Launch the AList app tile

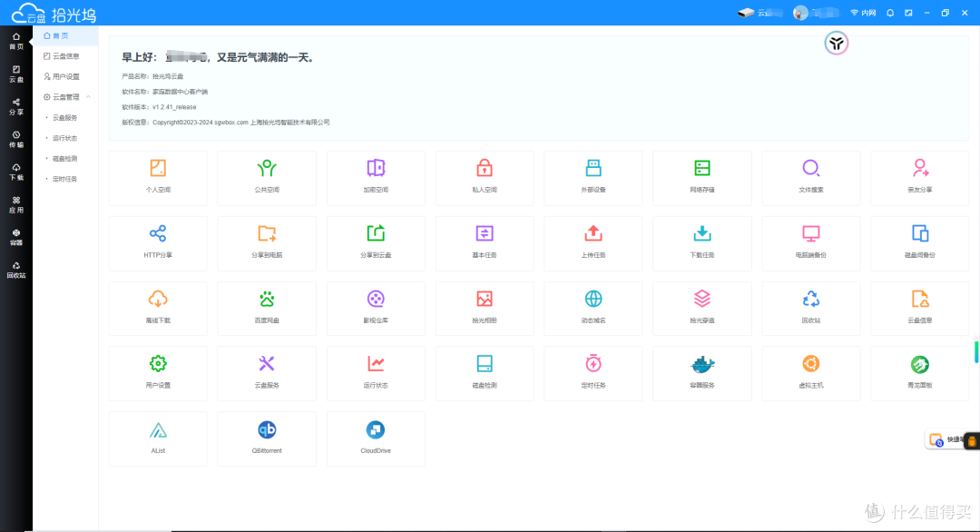pyautogui.click(x=158, y=438)
